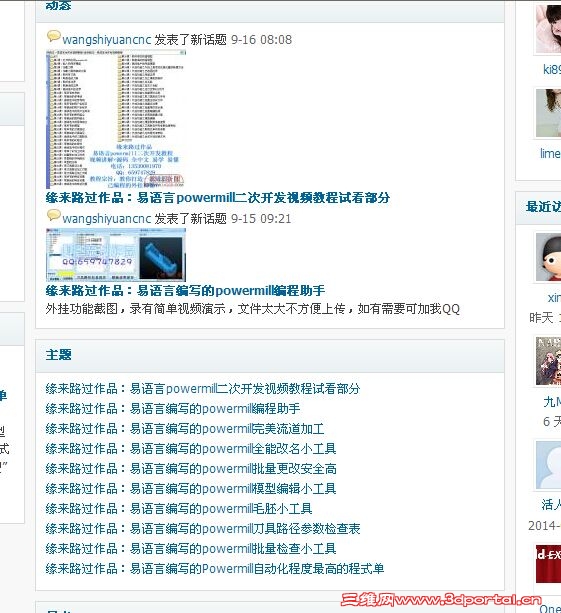The height and width of the screenshot is (613, 561).
Task: Open topic powermill完美流道加工
Action: click(185, 429)
